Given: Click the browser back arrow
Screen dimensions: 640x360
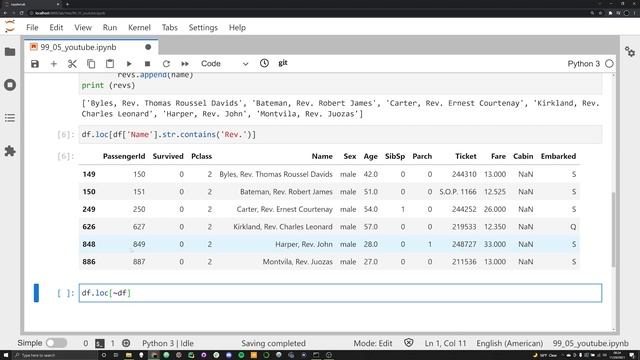Looking at the screenshot, I should click(5, 13).
